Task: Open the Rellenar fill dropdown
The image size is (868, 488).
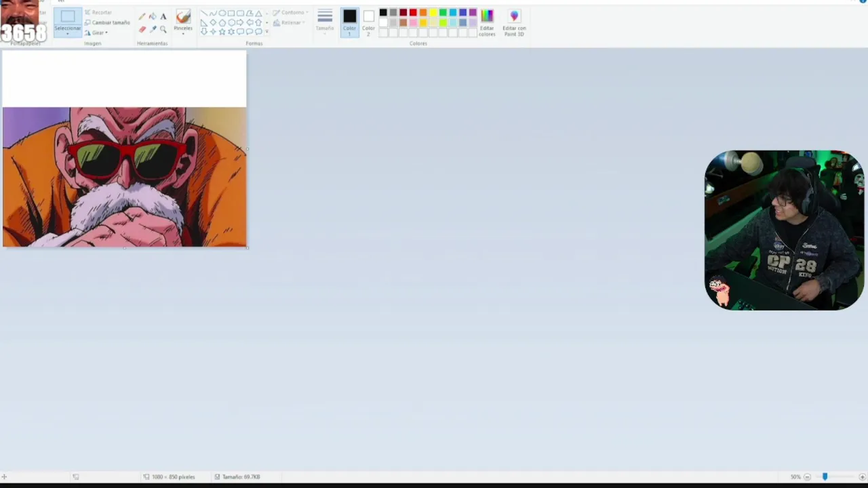Action: tap(288, 22)
